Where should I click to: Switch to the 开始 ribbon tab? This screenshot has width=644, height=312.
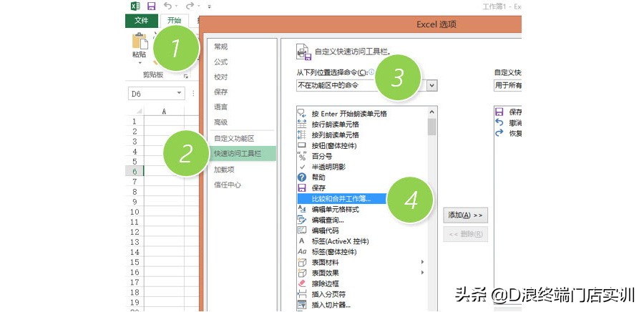(174, 21)
